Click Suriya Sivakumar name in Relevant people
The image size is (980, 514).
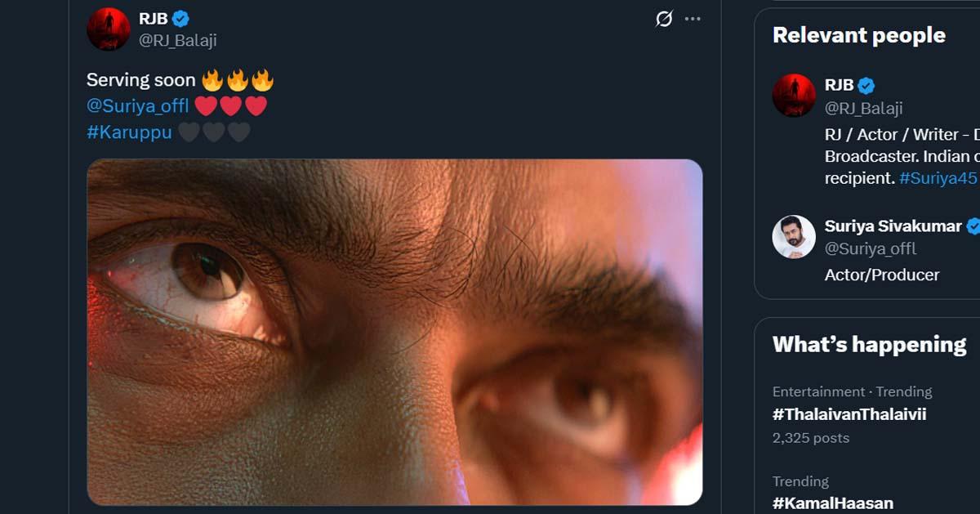click(893, 226)
